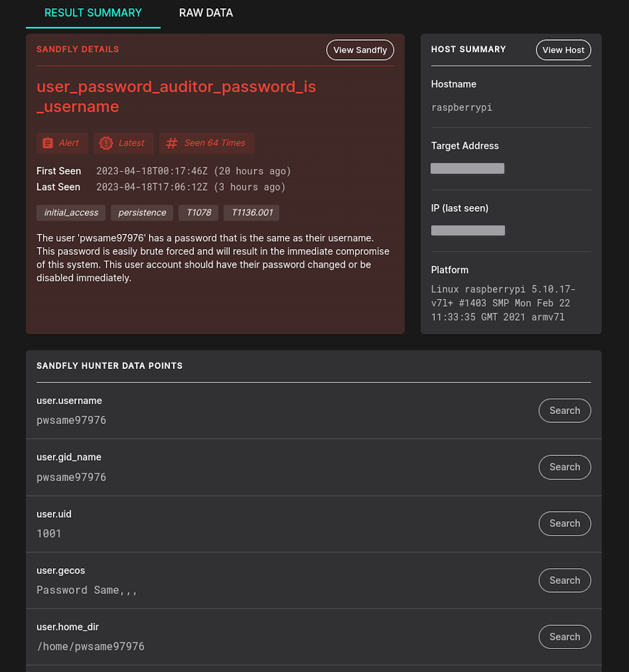The image size is (629, 672).
Task: Click the T1078 technique tag
Action: 198,213
